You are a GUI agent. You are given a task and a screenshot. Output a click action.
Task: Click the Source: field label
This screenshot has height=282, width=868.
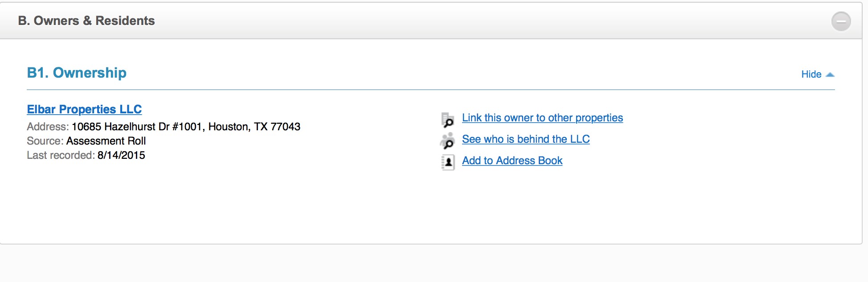45,141
